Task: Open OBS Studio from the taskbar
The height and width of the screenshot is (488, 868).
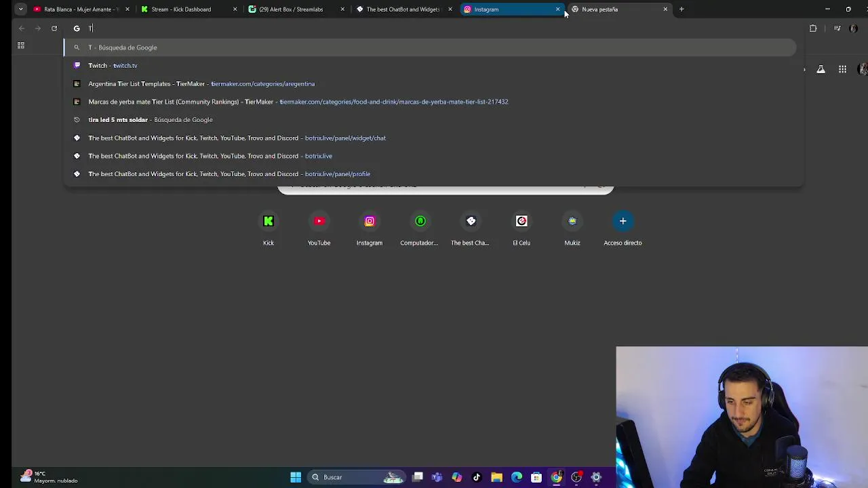Action: [x=576, y=477]
